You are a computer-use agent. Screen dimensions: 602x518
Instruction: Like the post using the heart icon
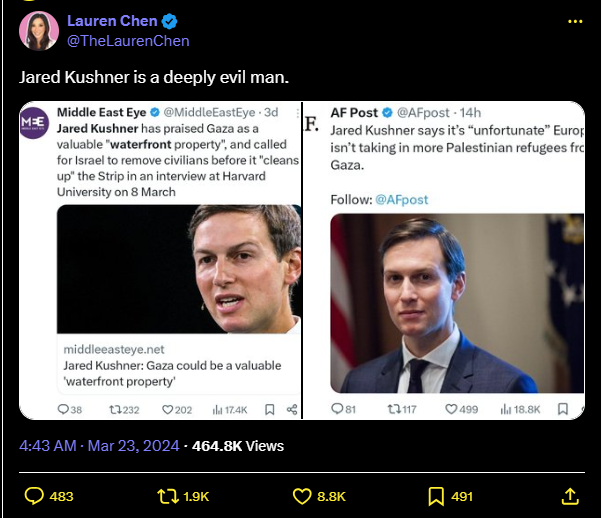tap(303, 496)
